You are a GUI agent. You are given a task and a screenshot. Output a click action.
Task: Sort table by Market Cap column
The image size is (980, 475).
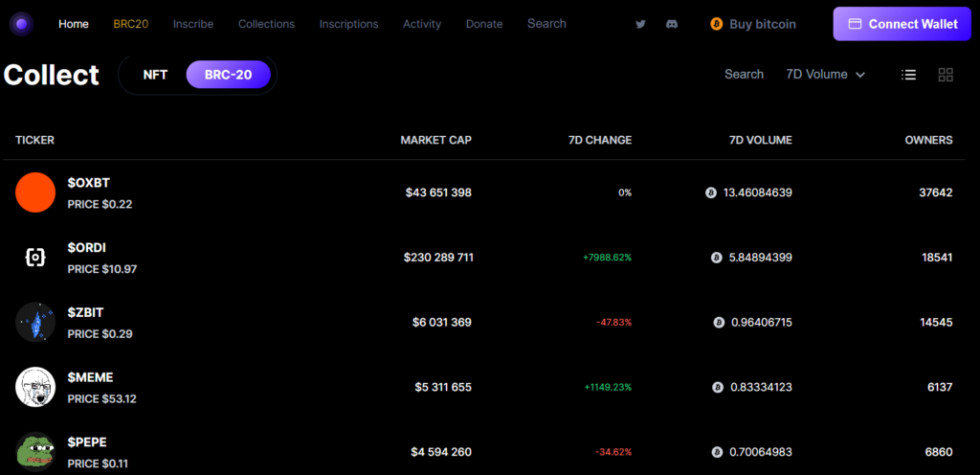(435, 140)
